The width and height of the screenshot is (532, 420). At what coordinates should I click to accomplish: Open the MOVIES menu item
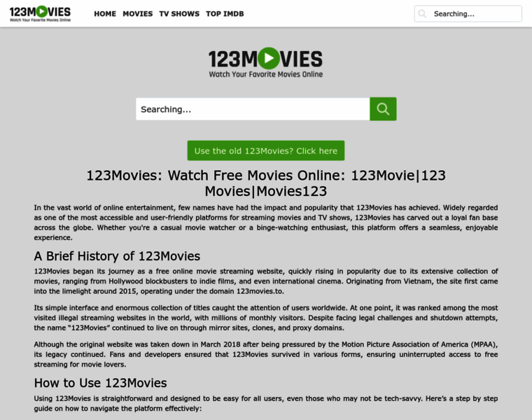point(137,13)
